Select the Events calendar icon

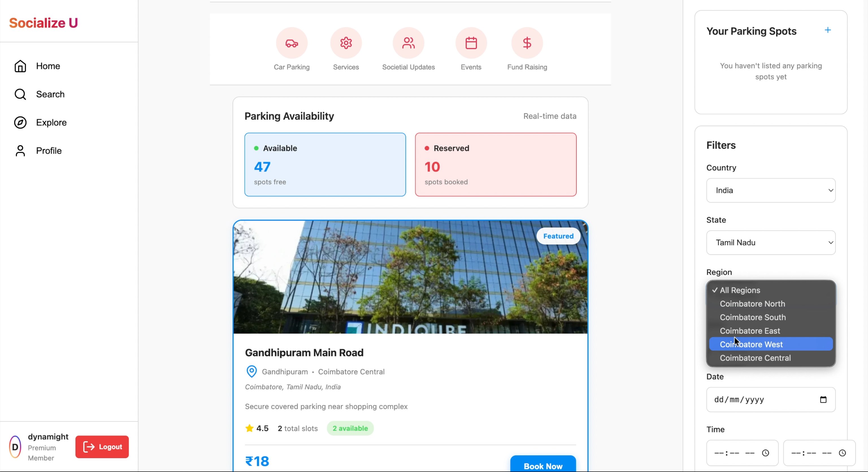(471, 43)
